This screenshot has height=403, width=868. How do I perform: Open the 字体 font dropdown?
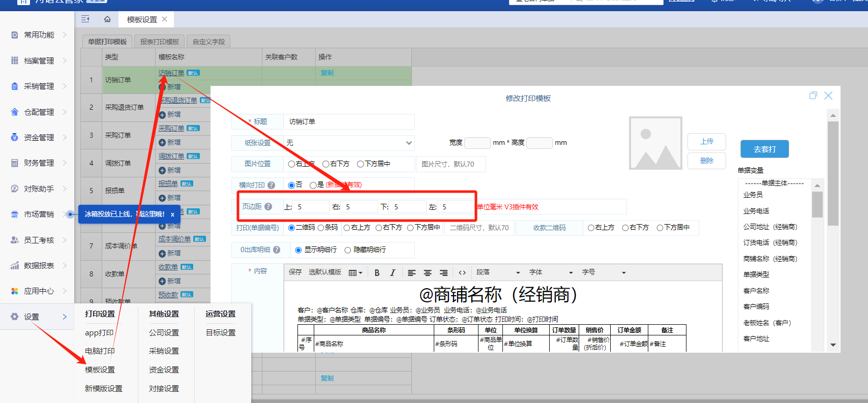[551, 273]
